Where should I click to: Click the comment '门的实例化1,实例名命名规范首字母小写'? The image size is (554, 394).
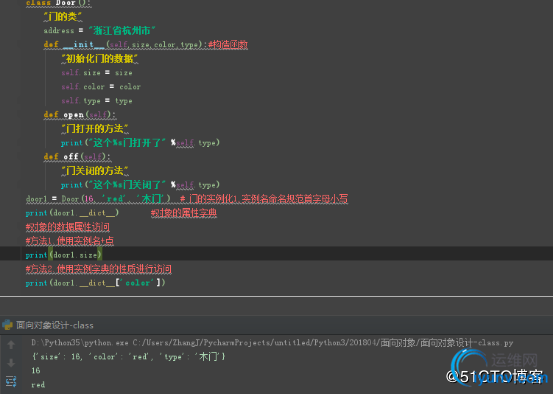coord(264,199)
